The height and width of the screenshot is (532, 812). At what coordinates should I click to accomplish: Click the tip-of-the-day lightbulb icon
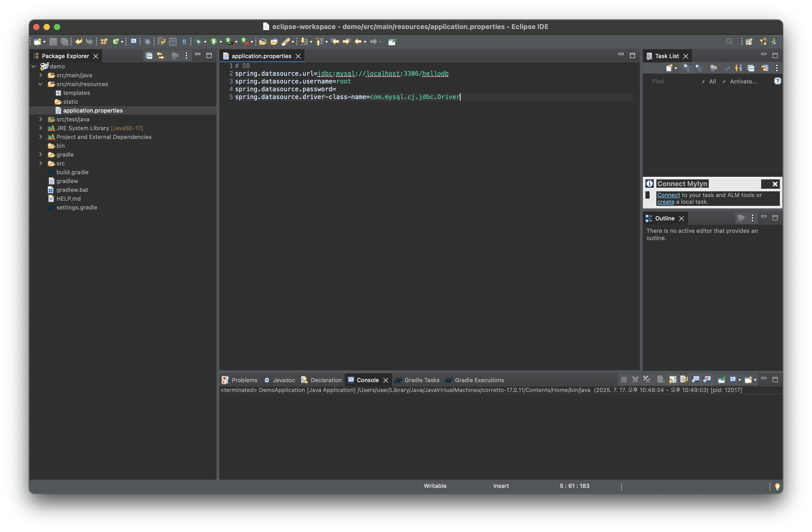coord(777,486)
